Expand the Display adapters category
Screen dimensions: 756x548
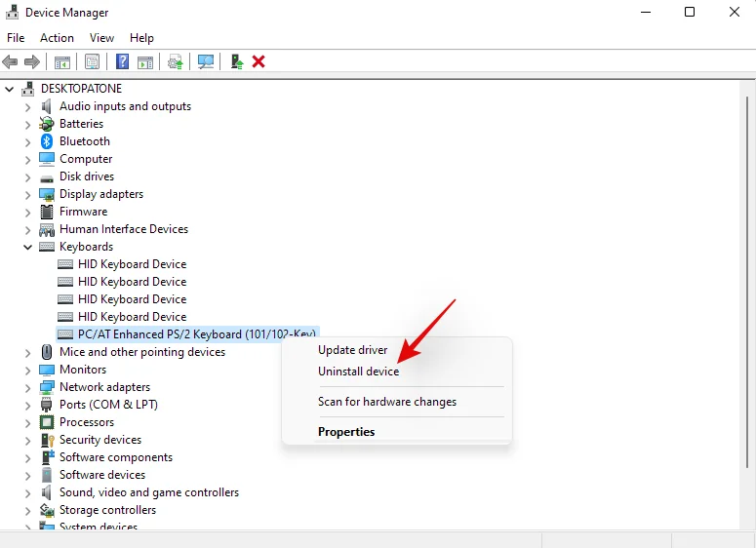27,194
